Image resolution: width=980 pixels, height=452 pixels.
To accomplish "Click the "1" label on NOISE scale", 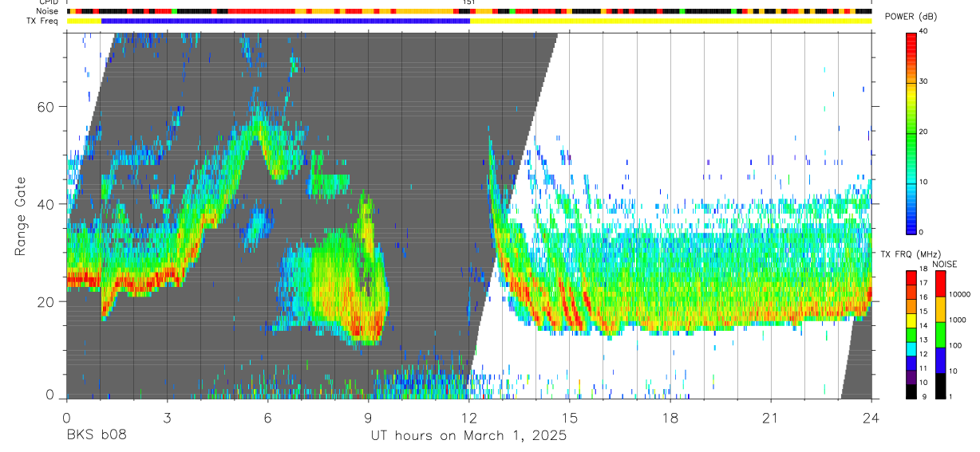I will click(952, 397).
